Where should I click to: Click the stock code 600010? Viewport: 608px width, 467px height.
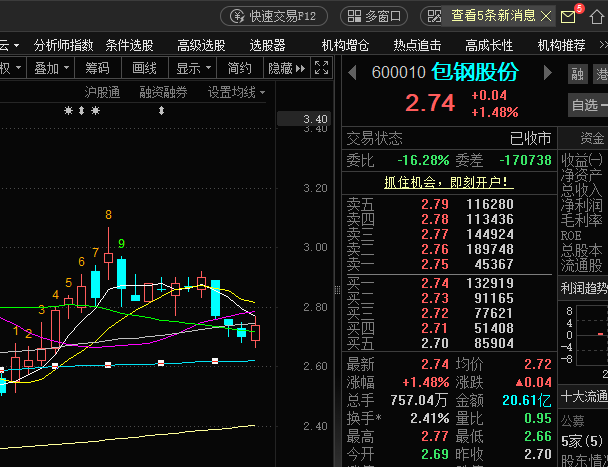click(x=399, y=73)
